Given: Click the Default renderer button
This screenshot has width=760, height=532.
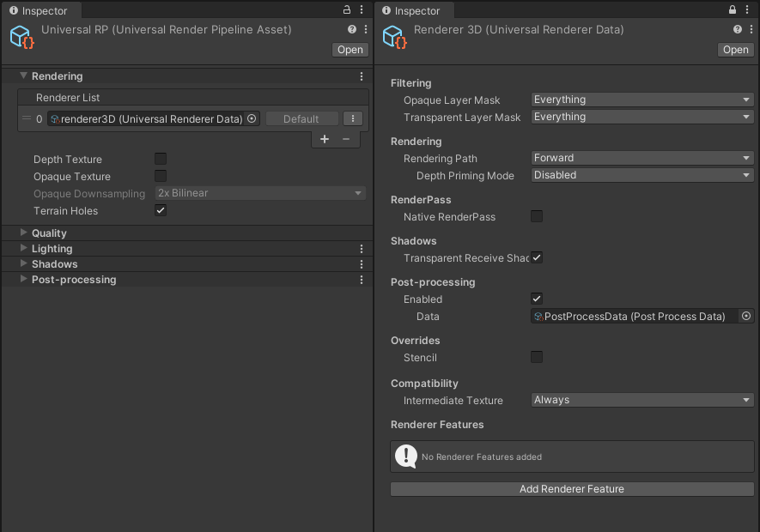Looking at the screenshot, I should tap(301, 118).
